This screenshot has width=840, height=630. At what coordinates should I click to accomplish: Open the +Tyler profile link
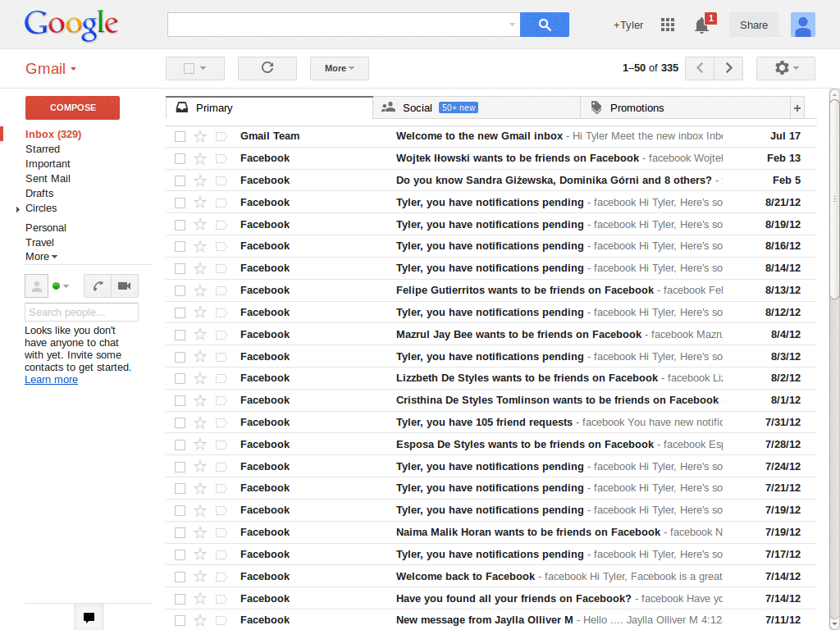point(628,25)
